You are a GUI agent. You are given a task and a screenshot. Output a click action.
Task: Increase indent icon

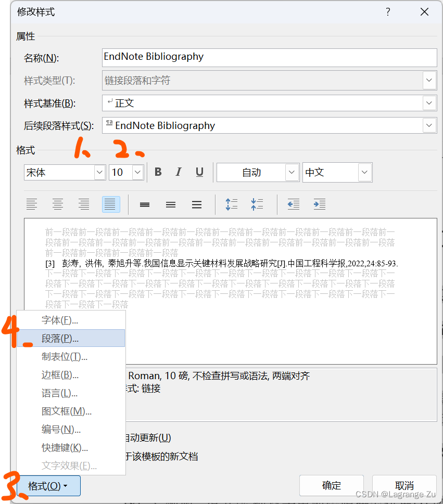point(320,204)
